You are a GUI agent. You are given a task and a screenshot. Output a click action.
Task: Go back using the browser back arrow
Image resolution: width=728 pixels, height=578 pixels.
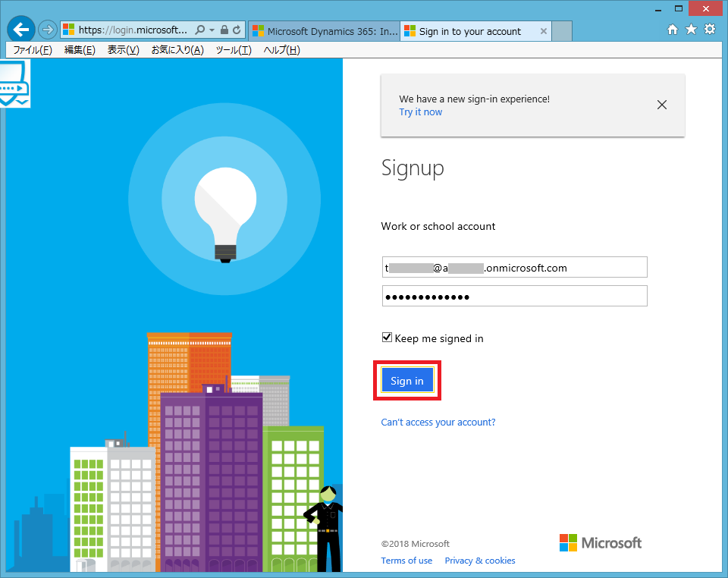tap(21, 30)
